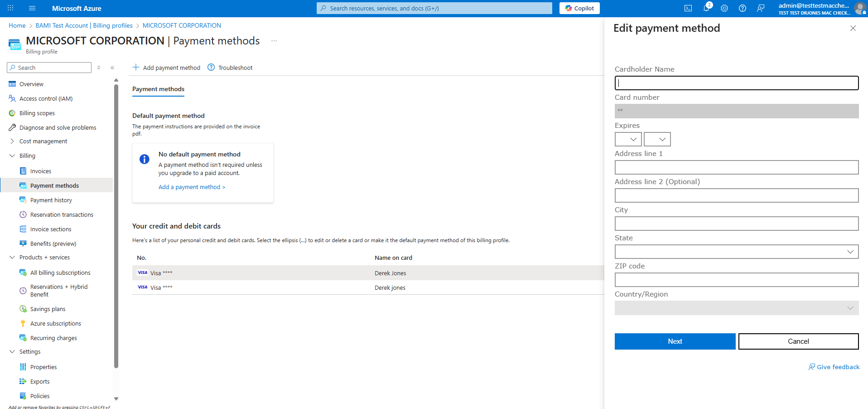Open the portal settings gear icon
The height and width of the screenshot is (409, 868).
(724, 8)
